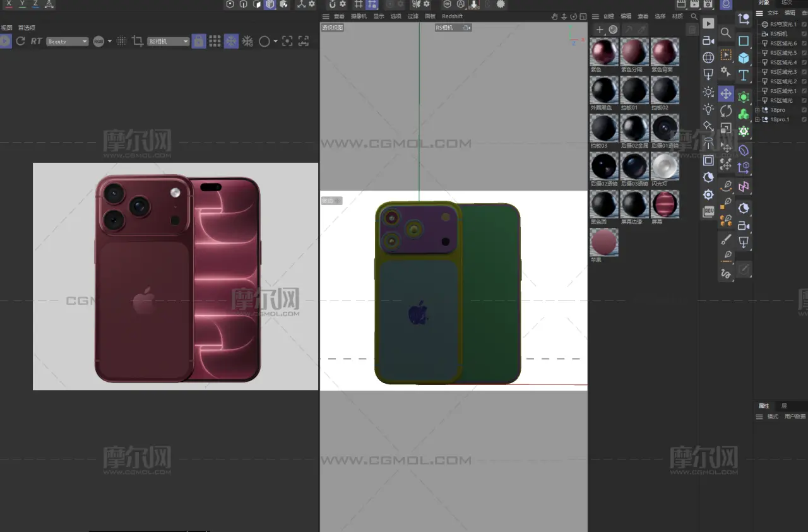Select the Move tool
This screenshot has width=808, height=532.
(x=726, y=93)
